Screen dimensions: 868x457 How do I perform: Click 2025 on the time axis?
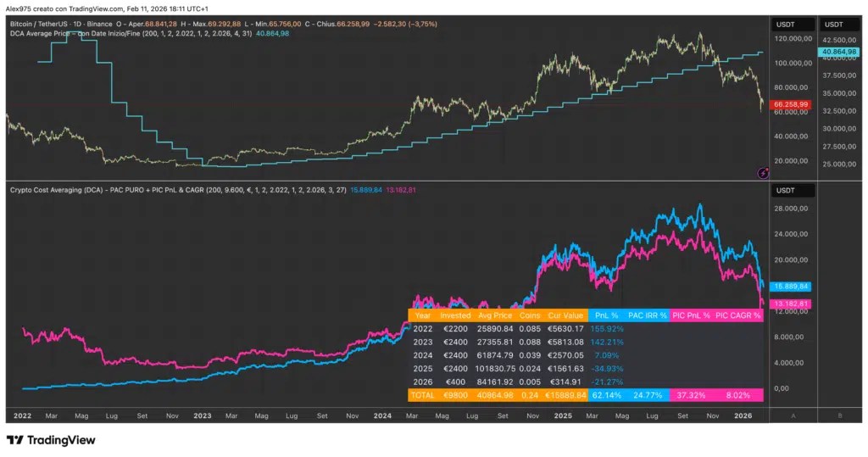(563, 416)
